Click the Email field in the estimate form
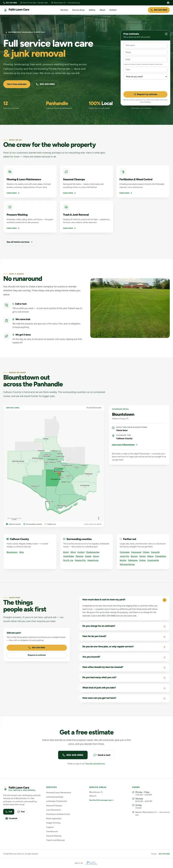The image size is (173, 868). pyautogui.click(x=145, y=59)
